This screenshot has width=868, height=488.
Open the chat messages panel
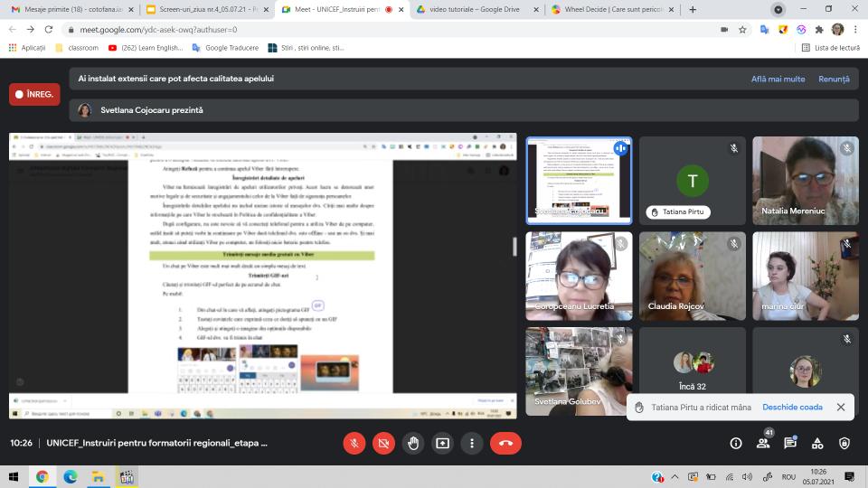pos(790,443)
